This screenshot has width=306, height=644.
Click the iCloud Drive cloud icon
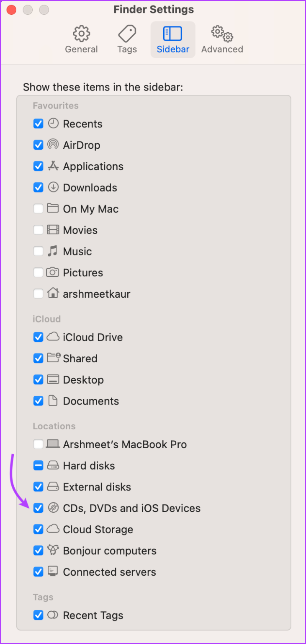click(x=53, y=337)
